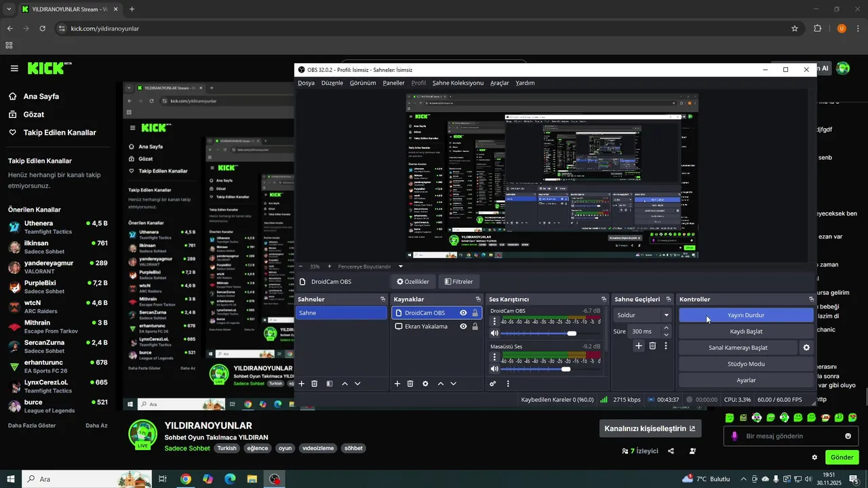Image resolution: width=868 pixels, height=488 pixels.
Task: Click Sanal Kamerayı Başlat button
Action: coord(738,348)
